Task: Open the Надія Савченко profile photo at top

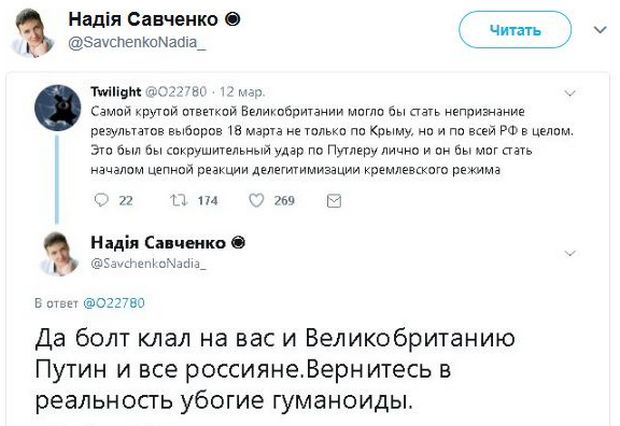Action: [x=32, y=32]
